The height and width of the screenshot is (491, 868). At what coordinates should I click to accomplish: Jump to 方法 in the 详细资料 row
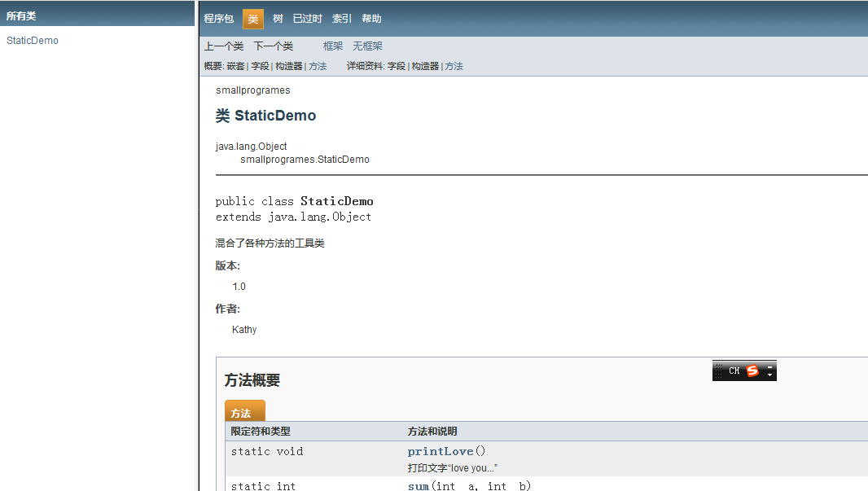[x=454, y=67]
